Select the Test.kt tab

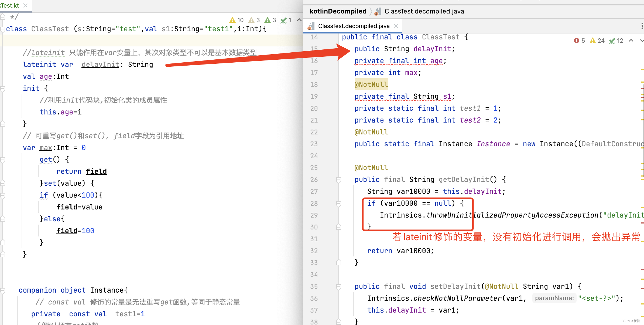click(10, 5)
